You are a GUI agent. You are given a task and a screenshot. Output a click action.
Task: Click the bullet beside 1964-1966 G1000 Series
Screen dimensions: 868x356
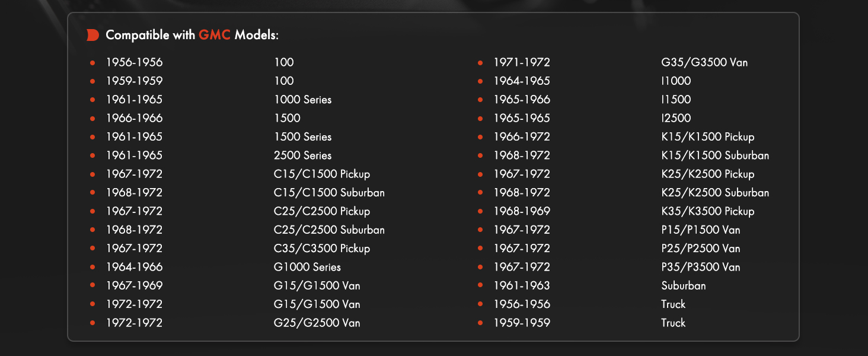pos(92,267)
